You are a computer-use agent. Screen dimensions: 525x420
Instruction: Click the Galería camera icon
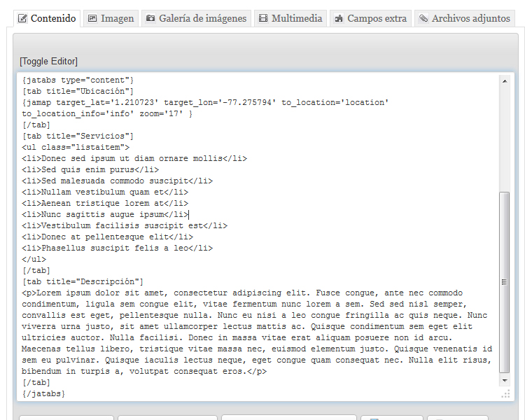click(150, 18)
